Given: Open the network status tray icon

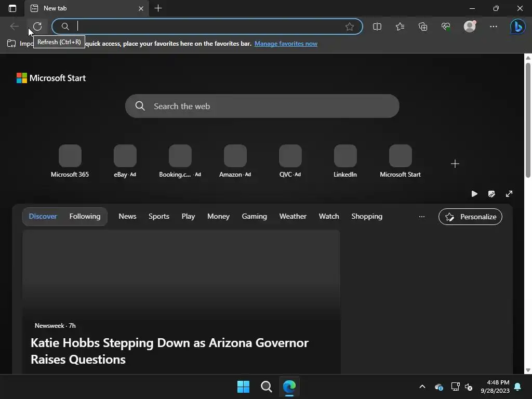Looking at the screenshot, I should (455, 387).
